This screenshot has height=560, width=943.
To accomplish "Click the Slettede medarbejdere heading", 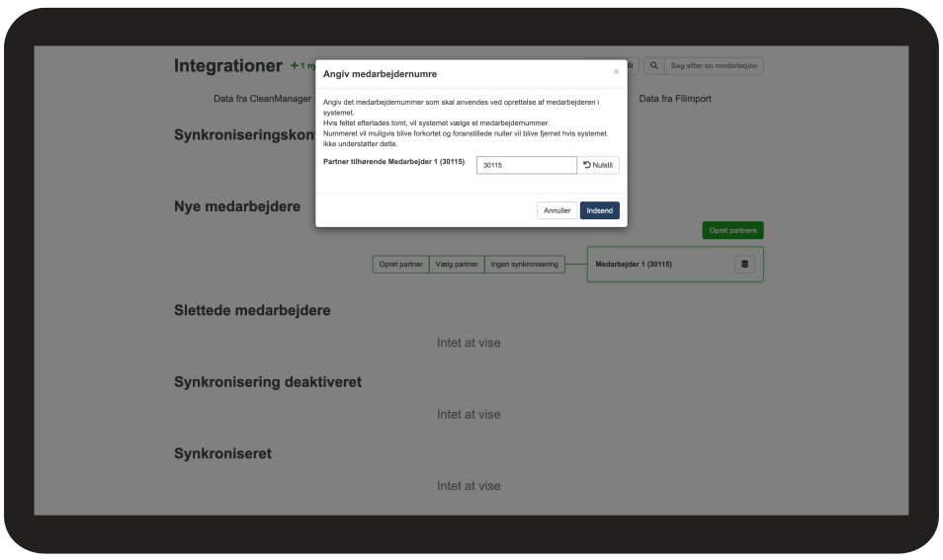I will (252, 311).
